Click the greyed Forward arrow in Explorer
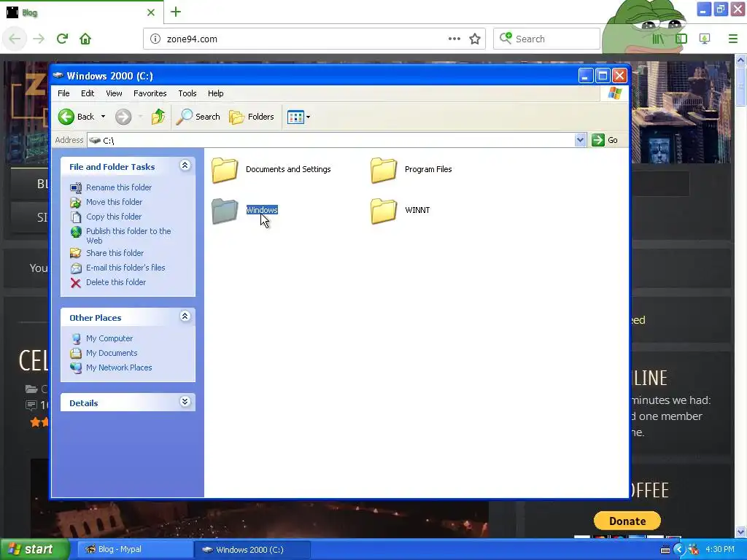 [123, 117]
